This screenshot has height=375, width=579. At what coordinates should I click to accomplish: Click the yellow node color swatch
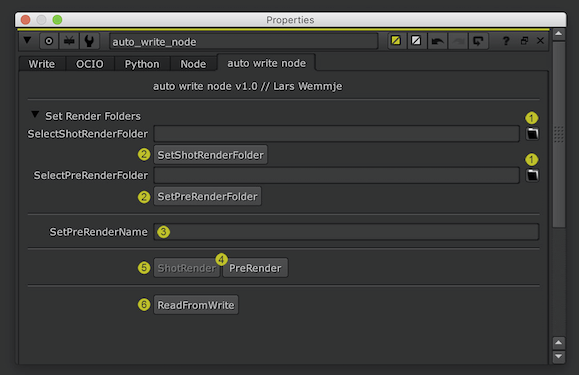click(x=396, y=40)
